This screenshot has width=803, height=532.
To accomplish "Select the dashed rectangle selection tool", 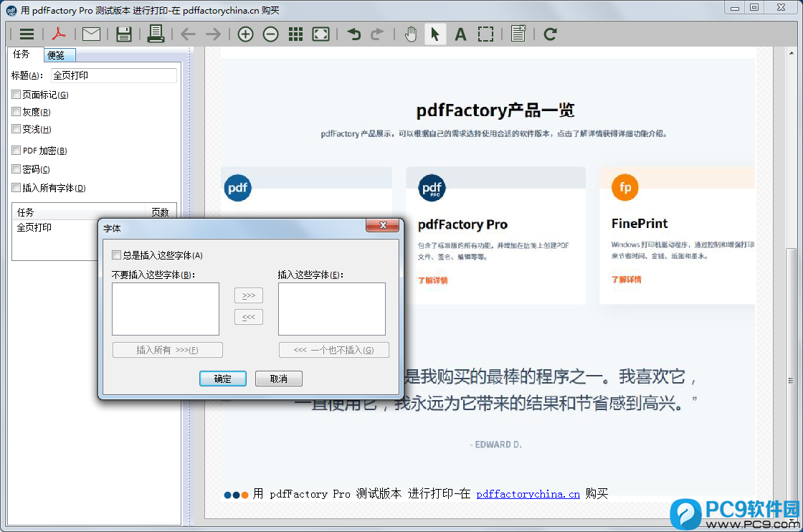I will [x=485, y=34].
